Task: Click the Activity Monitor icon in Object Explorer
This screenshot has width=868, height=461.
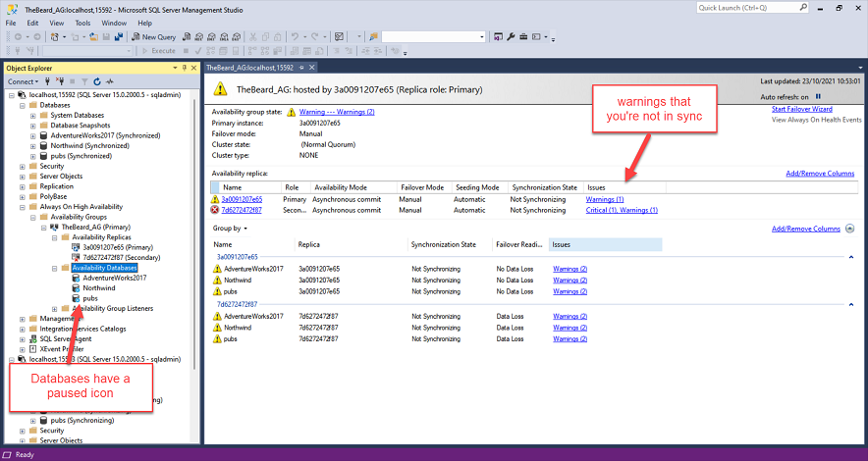Action: coord(110,81)
